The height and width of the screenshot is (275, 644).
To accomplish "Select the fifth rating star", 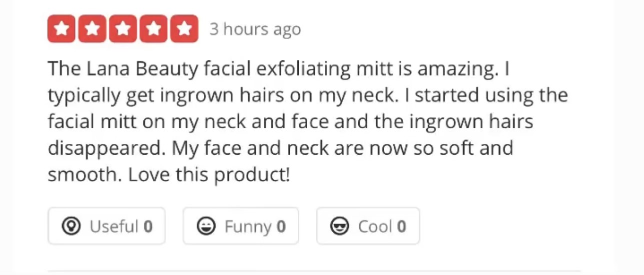I will point(184,29).
